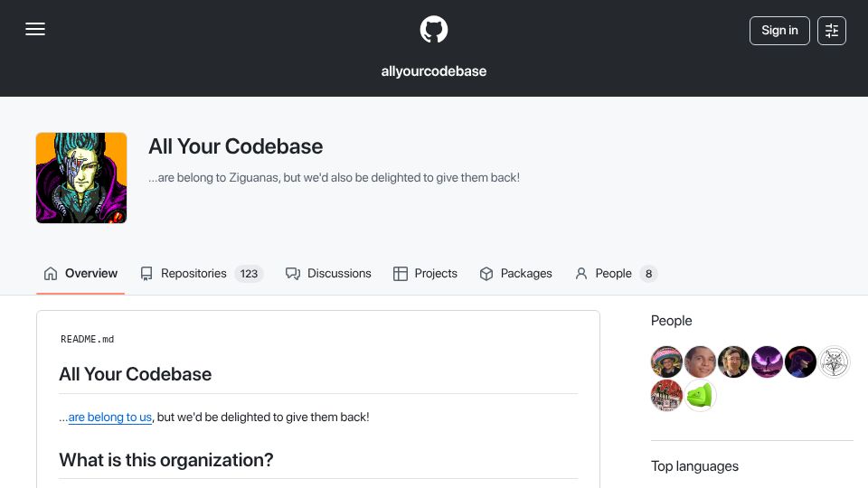This screenshot has height=488, width=868.
Task: Click the People sidebar heading
Action: pos(671,321)
